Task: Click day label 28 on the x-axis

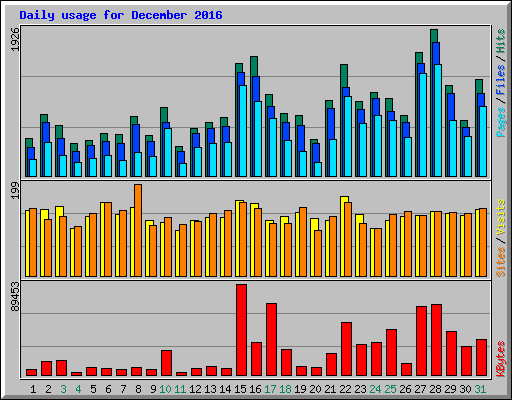Action: [435, 389]
